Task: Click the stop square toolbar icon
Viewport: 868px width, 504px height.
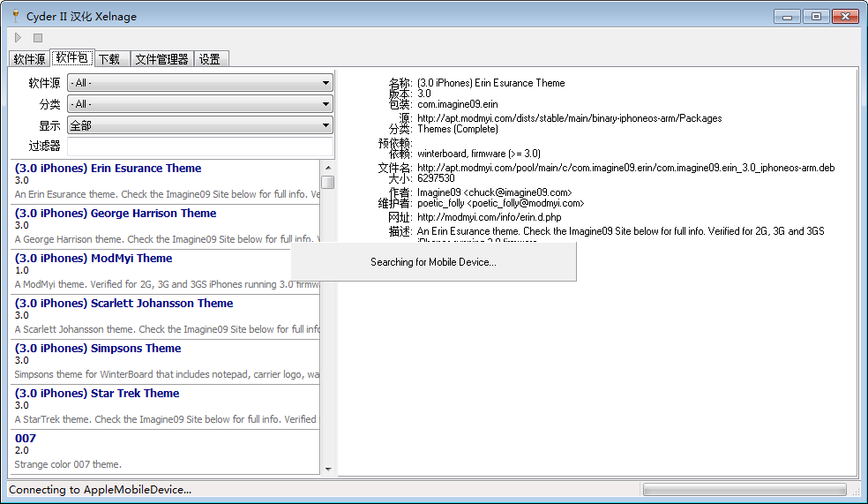Action: pyautogui.click(x=38, y=38)
